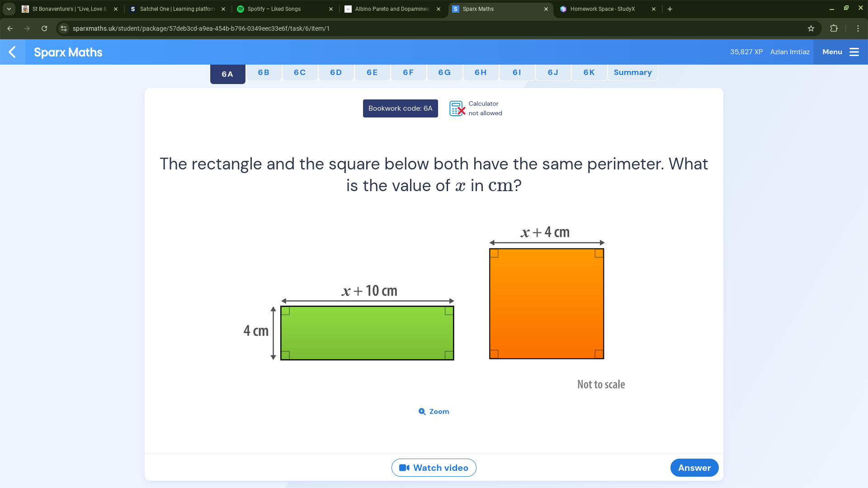Select question tab 6J

pos(553,72)
